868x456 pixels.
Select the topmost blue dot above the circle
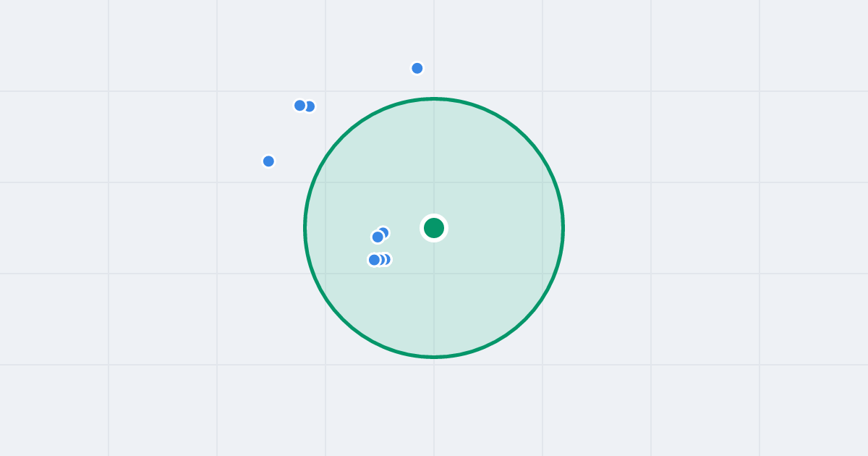pos(417,68)
